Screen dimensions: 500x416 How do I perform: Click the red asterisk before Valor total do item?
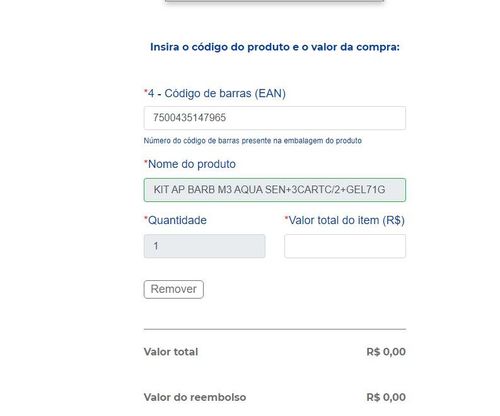(286, 218)
